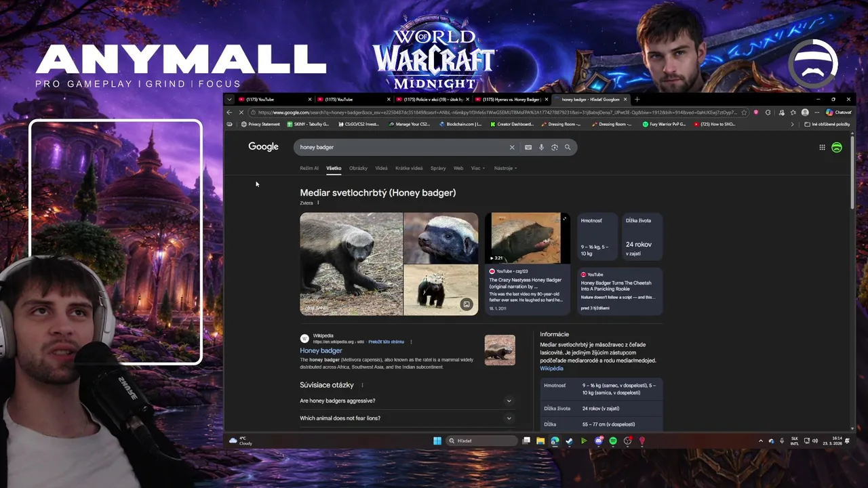Open Honey Badger Turns The Cheetah video

pos(619,291)
